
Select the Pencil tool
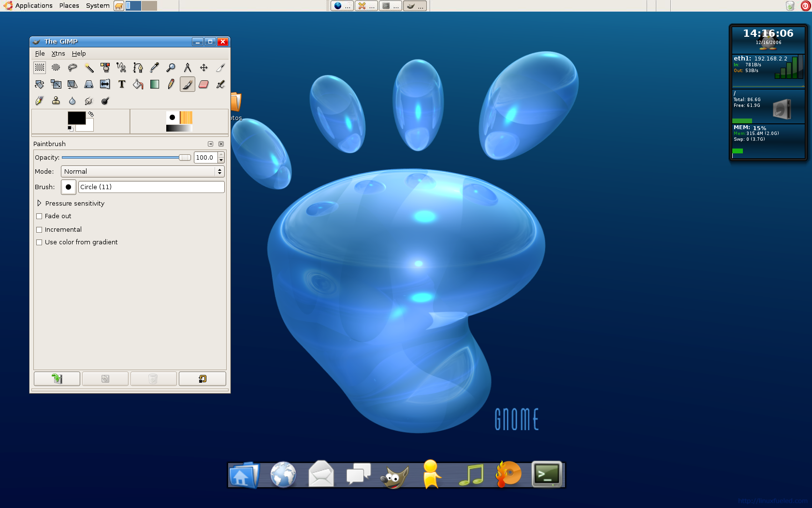171,84
